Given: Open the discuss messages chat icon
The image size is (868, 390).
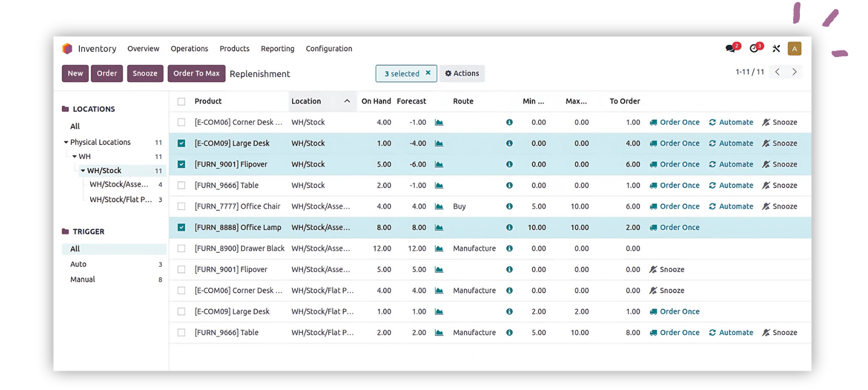Looking at the screenshot, I should [730, 48].
